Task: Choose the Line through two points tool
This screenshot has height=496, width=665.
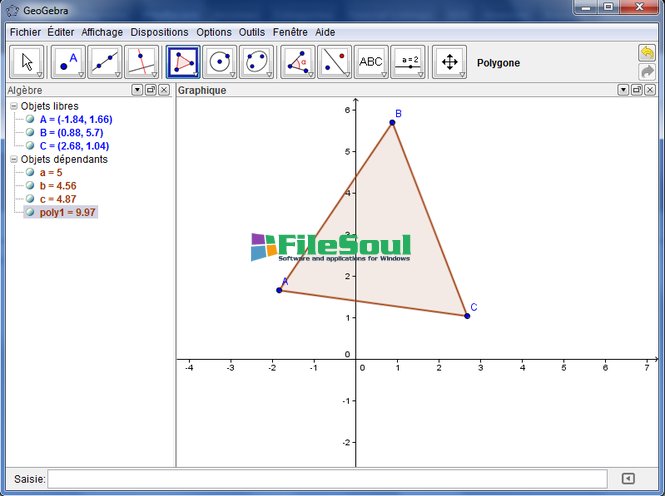Action: tap(104, 62)
